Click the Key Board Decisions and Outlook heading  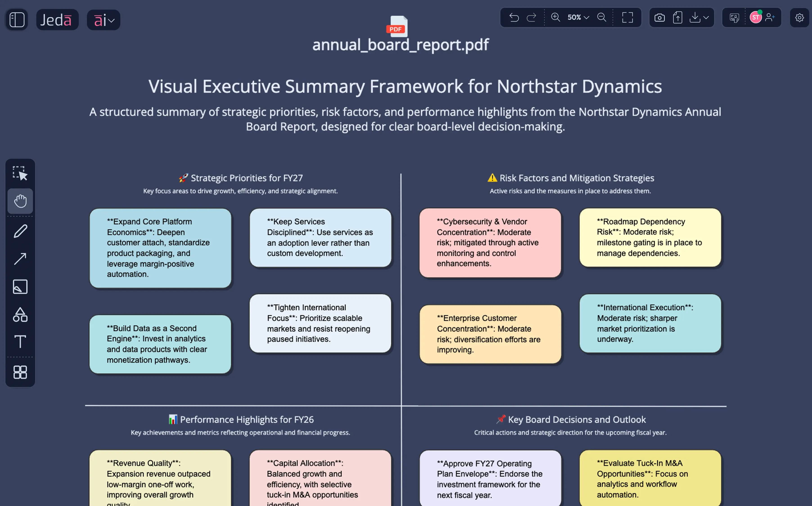point(571,419)
